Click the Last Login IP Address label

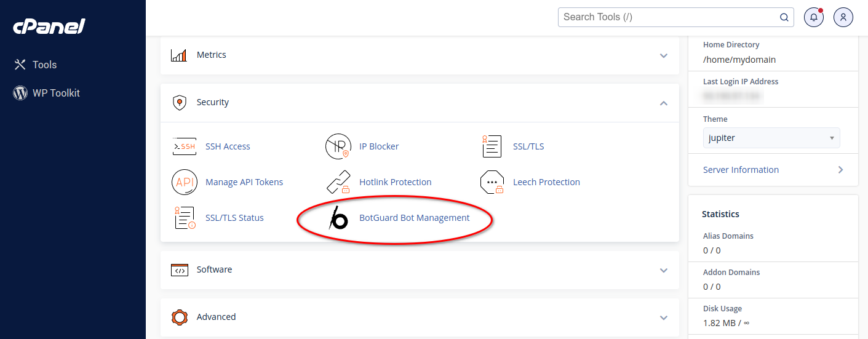(x=741, y=81)
